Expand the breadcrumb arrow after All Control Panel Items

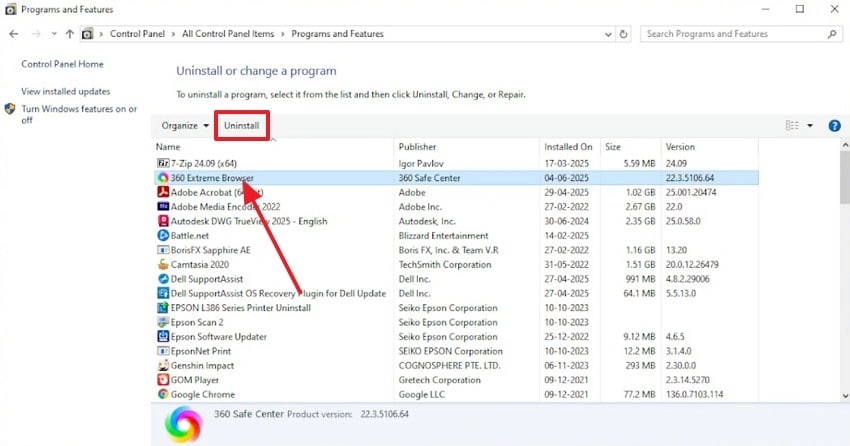click(x=282, y=34)
